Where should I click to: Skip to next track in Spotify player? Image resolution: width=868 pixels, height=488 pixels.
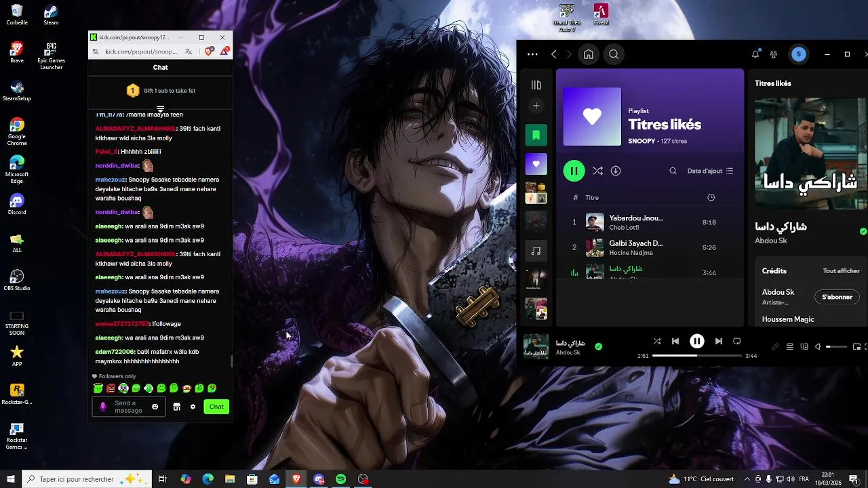pyautogui.click(x=719, y=341)
